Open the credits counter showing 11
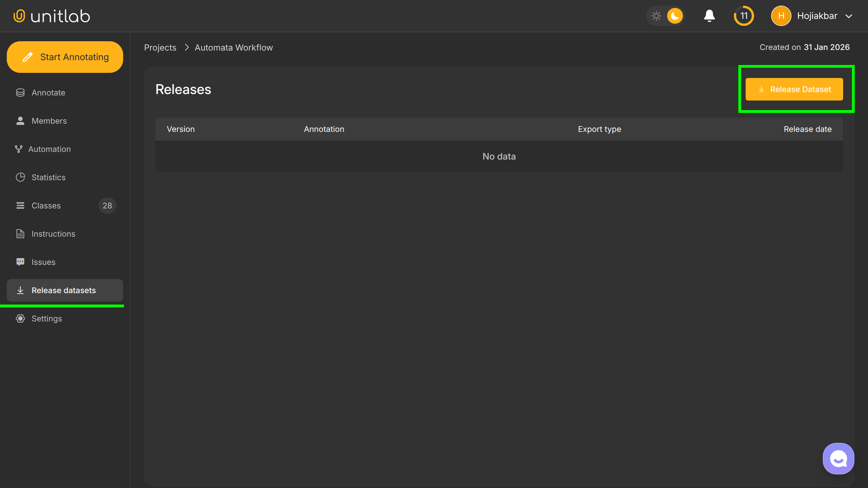Screen dimensions: 868x488 744,16
